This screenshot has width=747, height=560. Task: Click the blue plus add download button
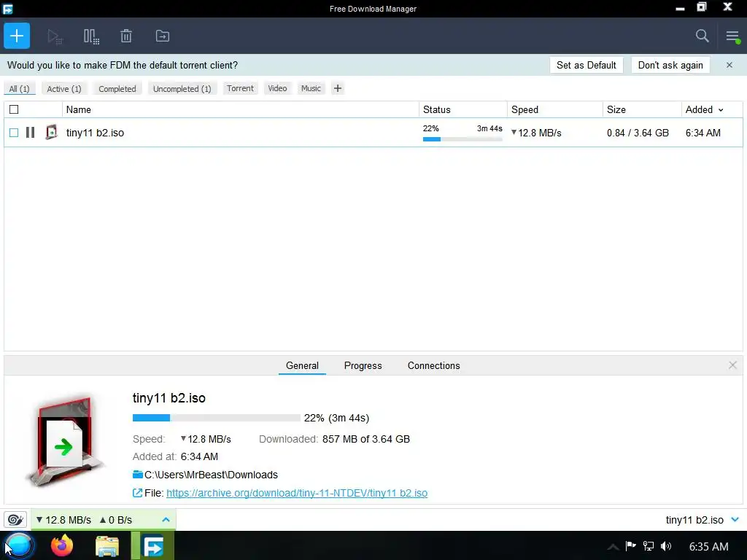17,36
